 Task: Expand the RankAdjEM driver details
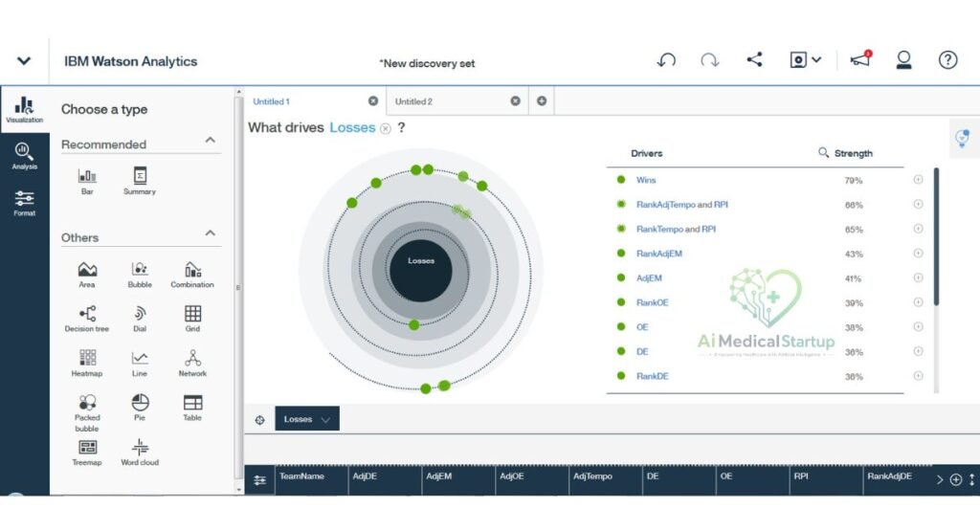pyautogui.click(x=918, y=253)
